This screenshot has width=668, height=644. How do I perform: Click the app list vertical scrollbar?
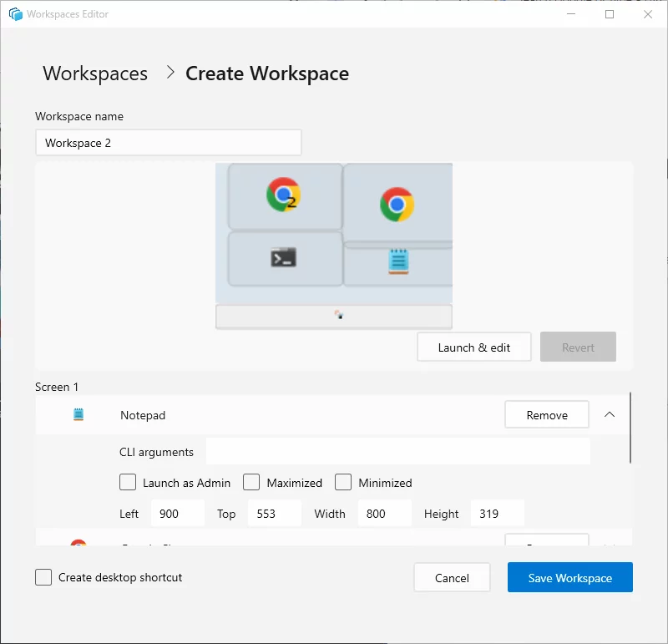pos(630,428)
